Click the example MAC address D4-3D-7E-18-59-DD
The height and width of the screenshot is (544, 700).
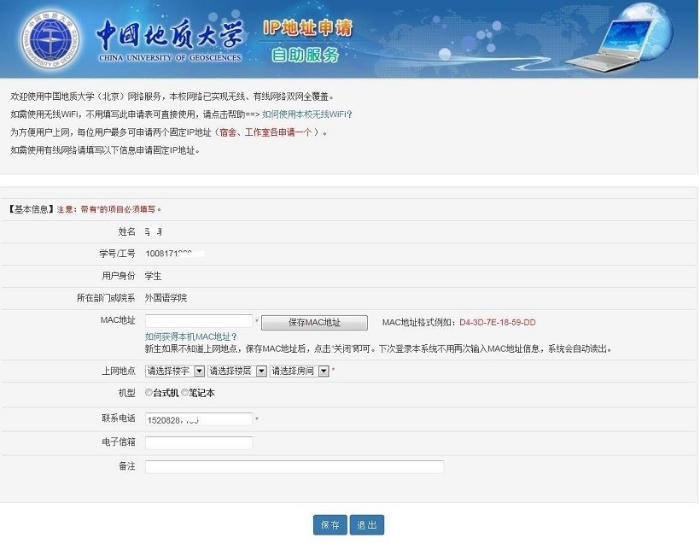497,322
